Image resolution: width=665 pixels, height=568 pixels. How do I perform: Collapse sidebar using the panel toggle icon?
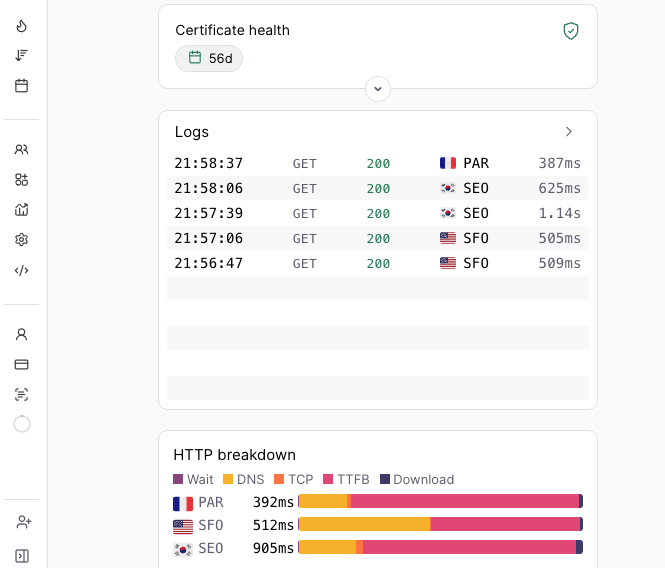(22, 556)
